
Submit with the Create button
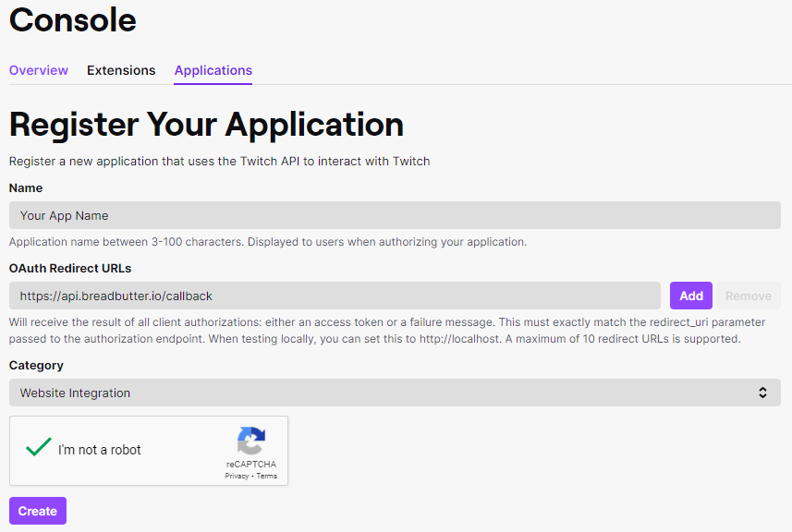[38, 511]
